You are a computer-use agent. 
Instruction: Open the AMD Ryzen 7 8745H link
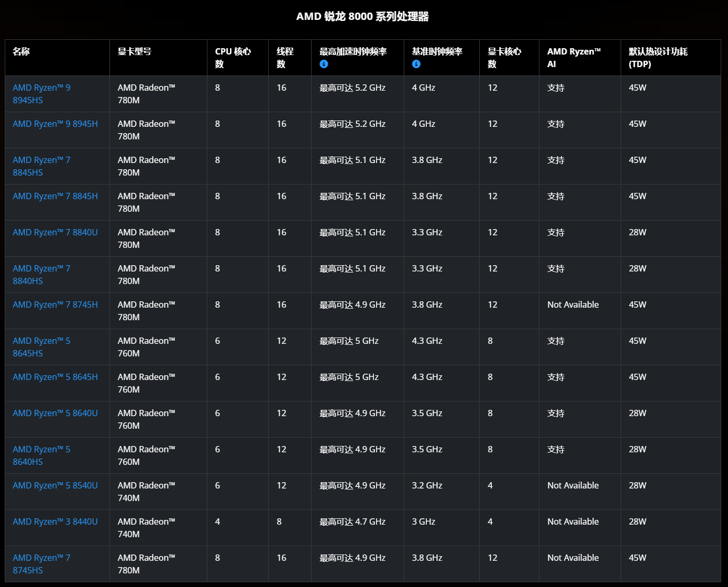click(x=55, y=305)
